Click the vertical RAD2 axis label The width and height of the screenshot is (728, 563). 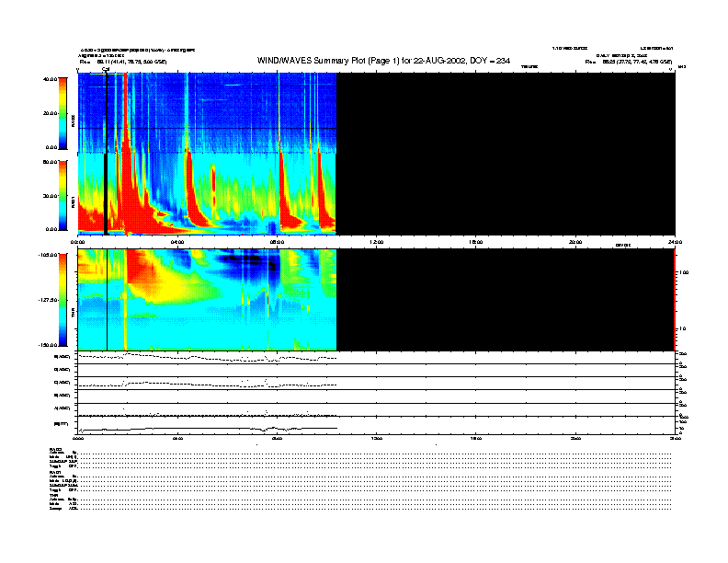click(73, 121)
